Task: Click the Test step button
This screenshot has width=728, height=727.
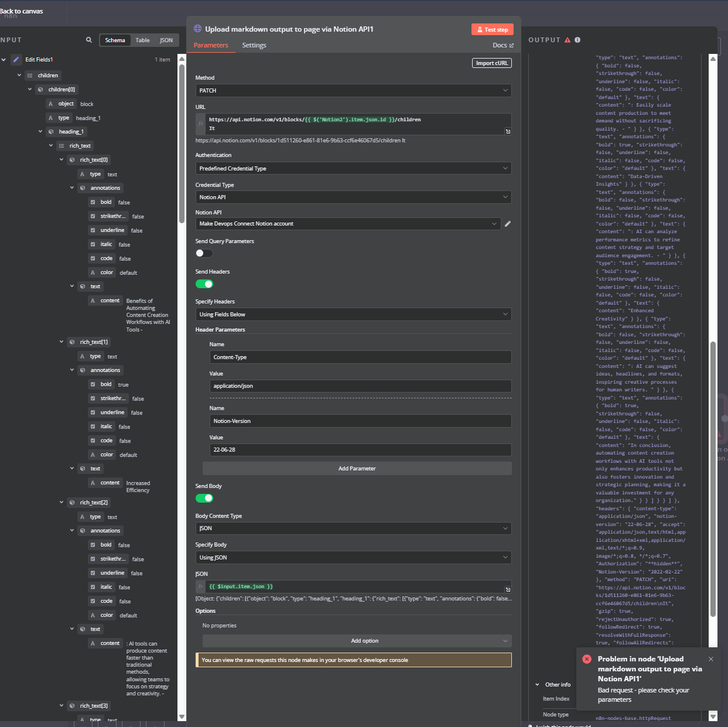Action: (x=492, y=30)
